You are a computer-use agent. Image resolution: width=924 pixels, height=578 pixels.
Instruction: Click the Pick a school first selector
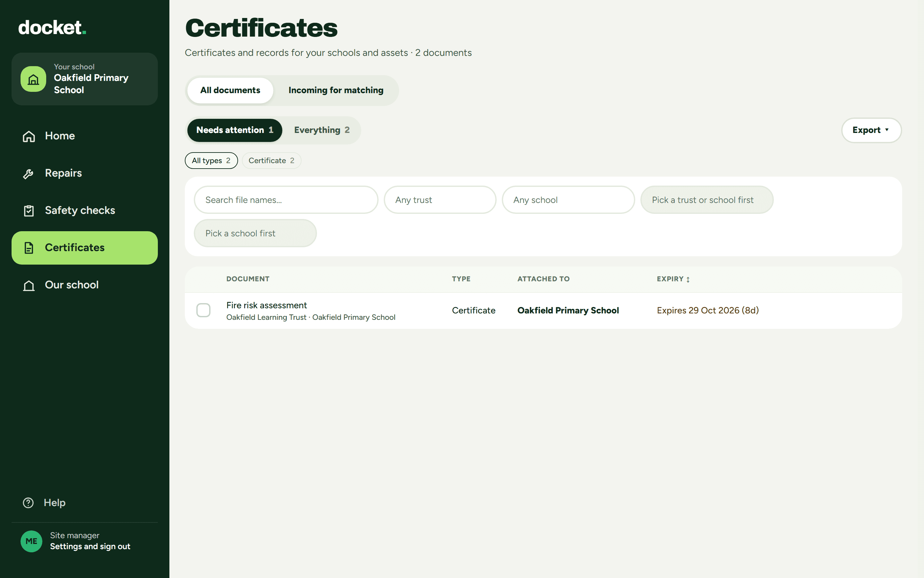coord(255,233)
